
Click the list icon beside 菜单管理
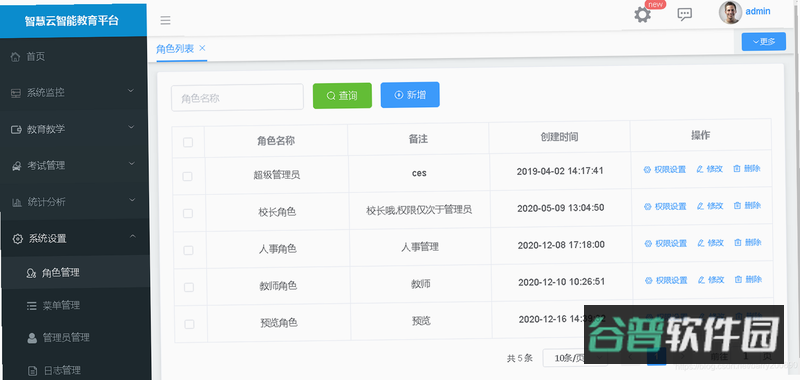(x=32, y=306)
